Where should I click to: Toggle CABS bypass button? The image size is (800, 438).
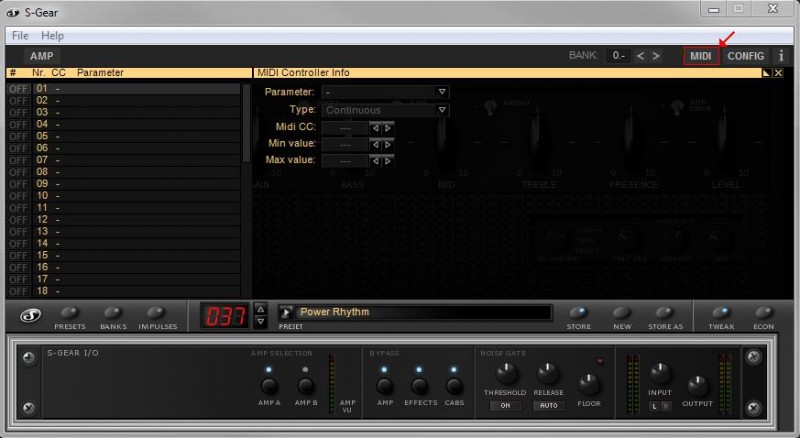click(454, 386)
